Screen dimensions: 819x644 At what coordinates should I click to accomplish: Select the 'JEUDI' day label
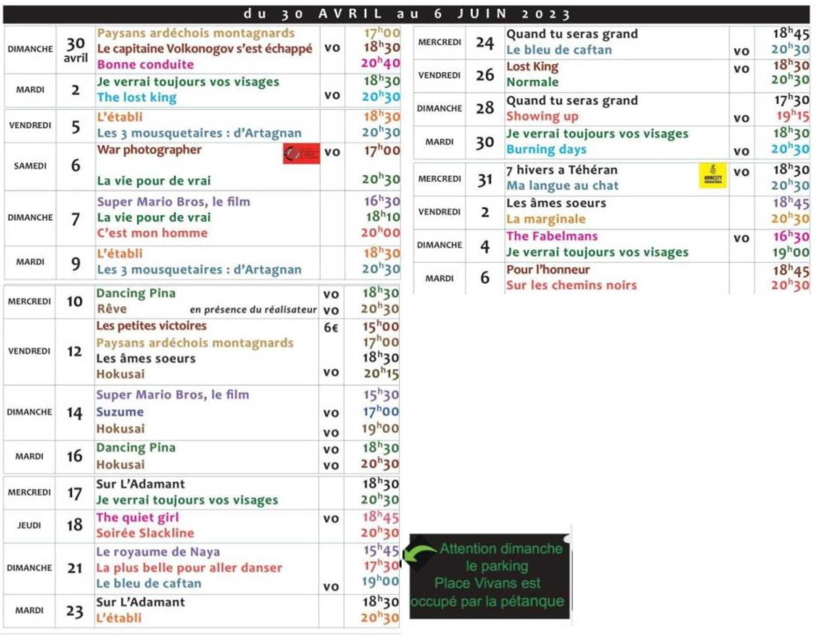click(x=29, y=525)
